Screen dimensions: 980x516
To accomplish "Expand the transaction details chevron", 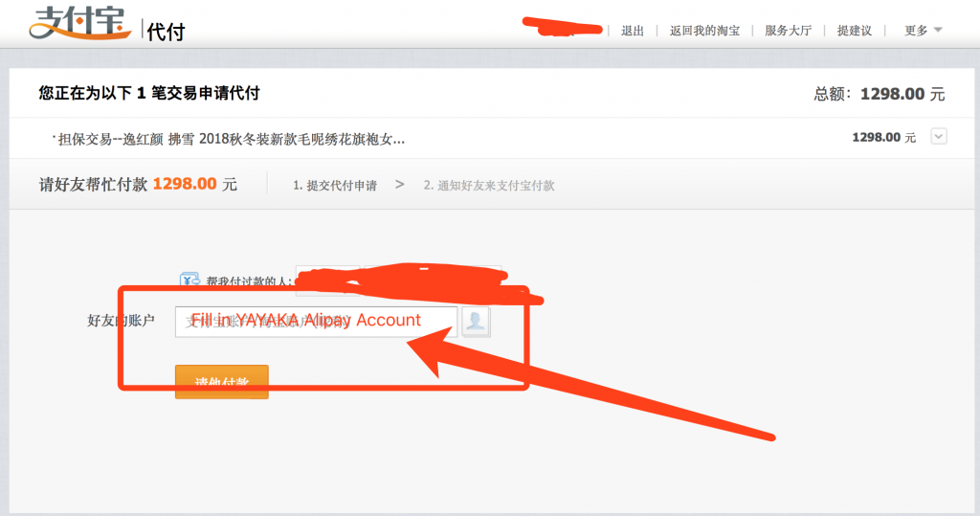I will 939,136.
